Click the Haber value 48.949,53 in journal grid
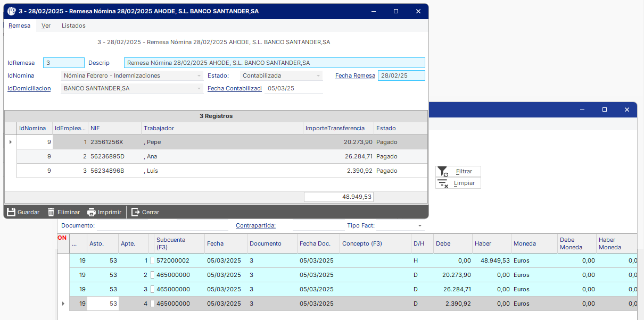This screenshot has width=644, height=320. pos(495,260)
